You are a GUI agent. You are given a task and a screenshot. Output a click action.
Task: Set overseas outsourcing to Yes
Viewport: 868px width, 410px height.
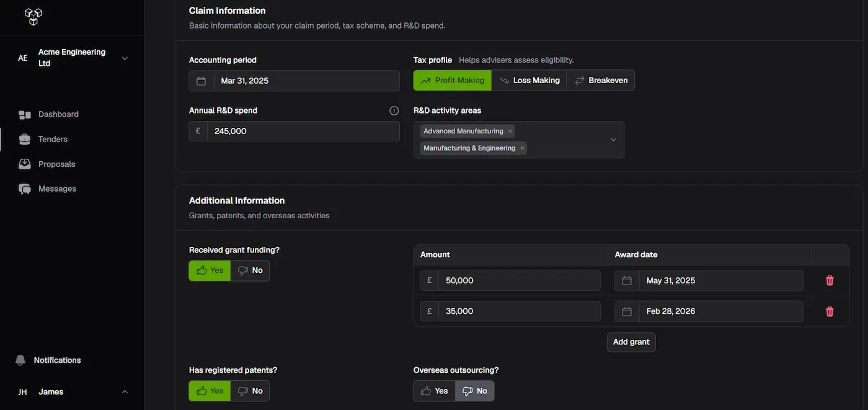(x=434, y=391)
